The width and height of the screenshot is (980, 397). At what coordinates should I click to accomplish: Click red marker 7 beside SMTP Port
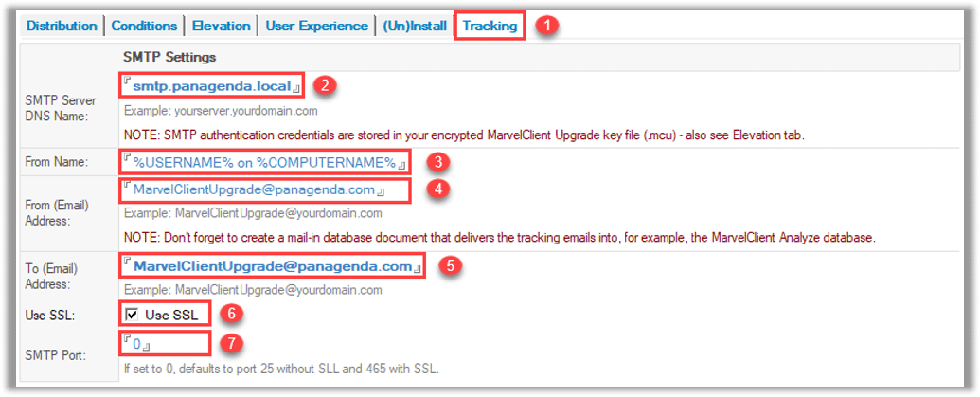231,343
